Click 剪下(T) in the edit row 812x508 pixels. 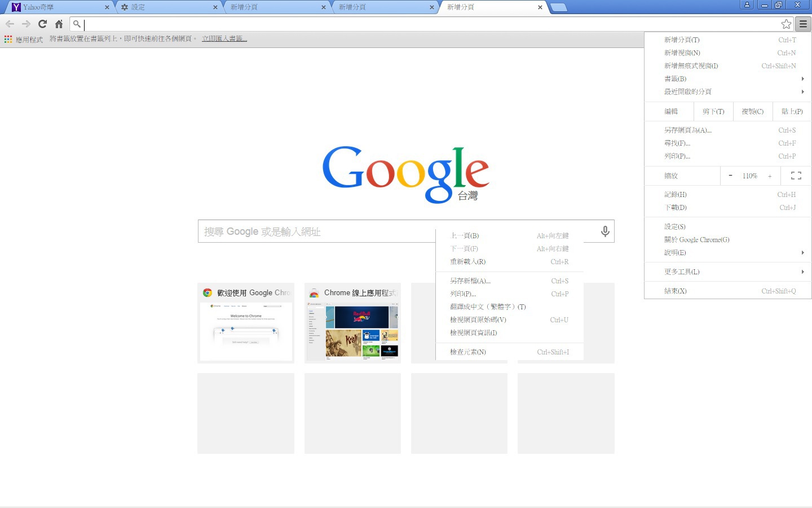[x=713, y=111]
